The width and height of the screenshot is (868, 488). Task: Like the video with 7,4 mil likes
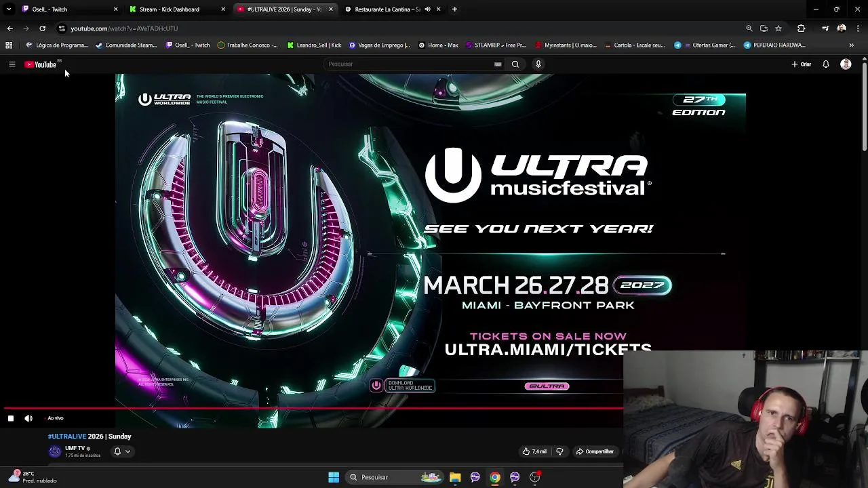(534, 451)
